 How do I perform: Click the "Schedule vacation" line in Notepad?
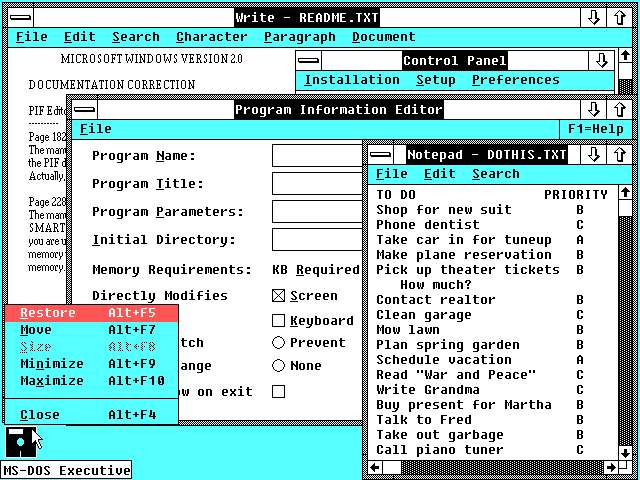coord(444,360)
